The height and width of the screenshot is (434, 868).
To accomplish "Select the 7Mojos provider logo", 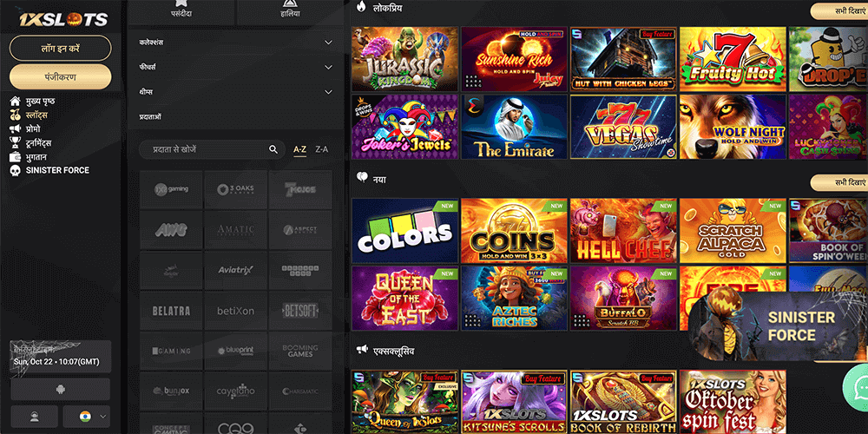I will [x=300, y=189].
